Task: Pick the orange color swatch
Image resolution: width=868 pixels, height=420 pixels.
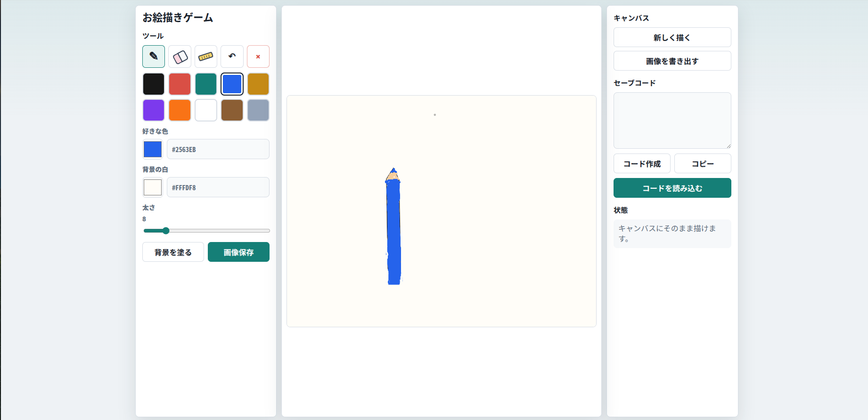Action: click(180, 110)
